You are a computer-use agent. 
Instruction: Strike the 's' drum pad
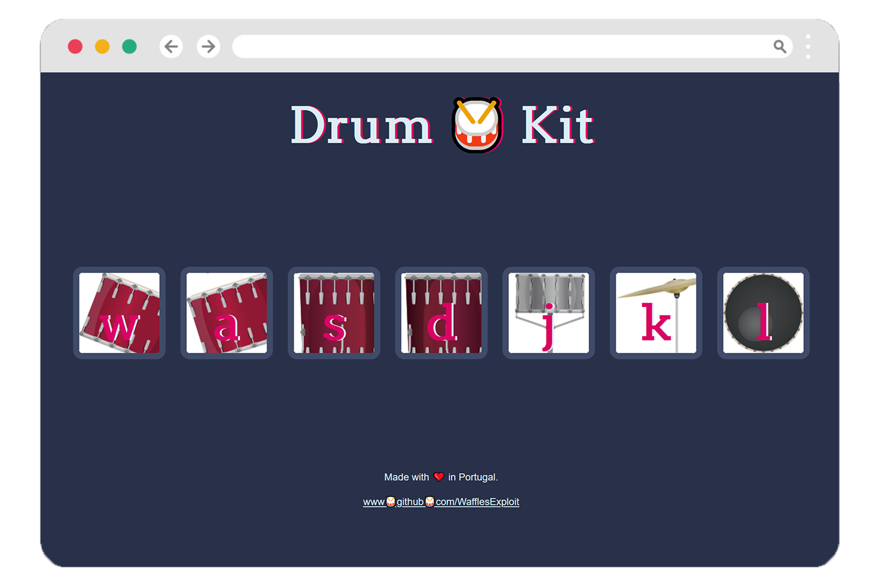pyautogui.click(x=334, y=313)
